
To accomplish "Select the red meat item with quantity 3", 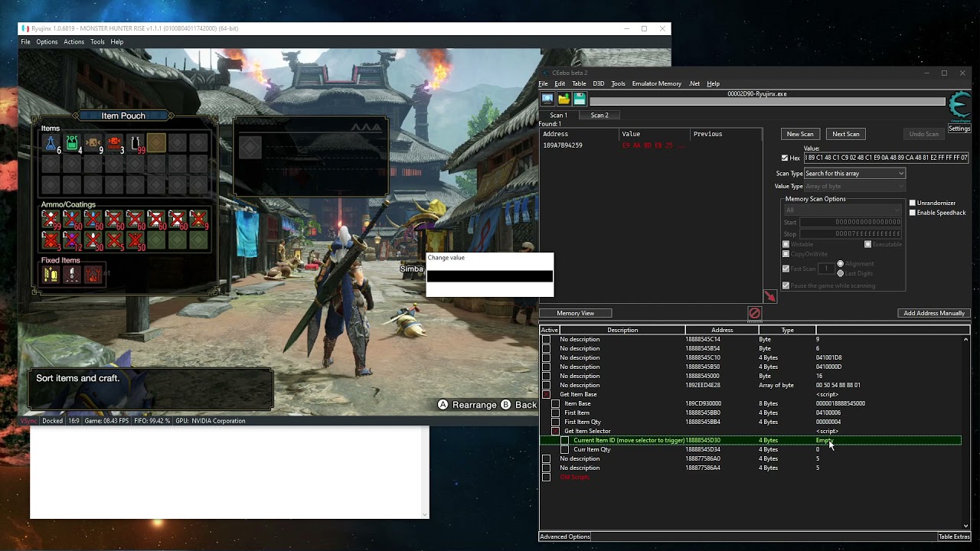I will click(x=114, y=143).
